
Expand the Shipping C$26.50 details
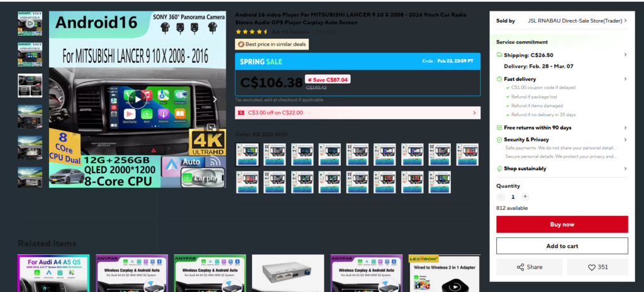click(625, 55)
